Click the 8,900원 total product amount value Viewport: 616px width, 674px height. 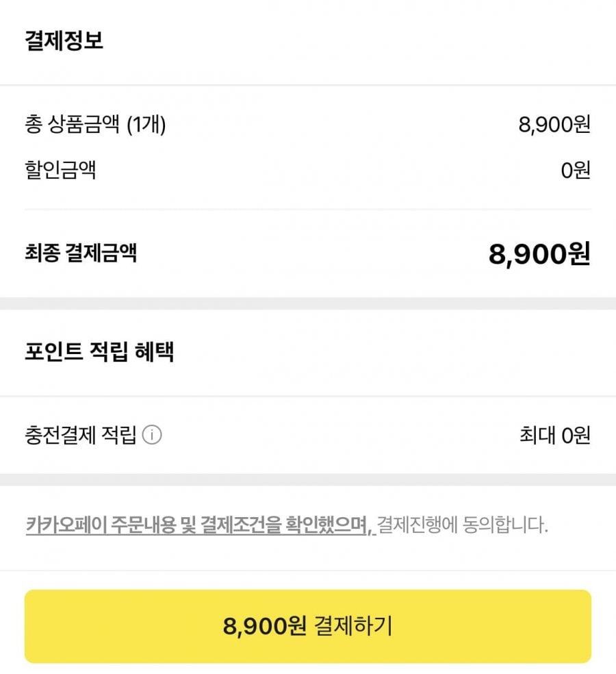coord(554,125)
